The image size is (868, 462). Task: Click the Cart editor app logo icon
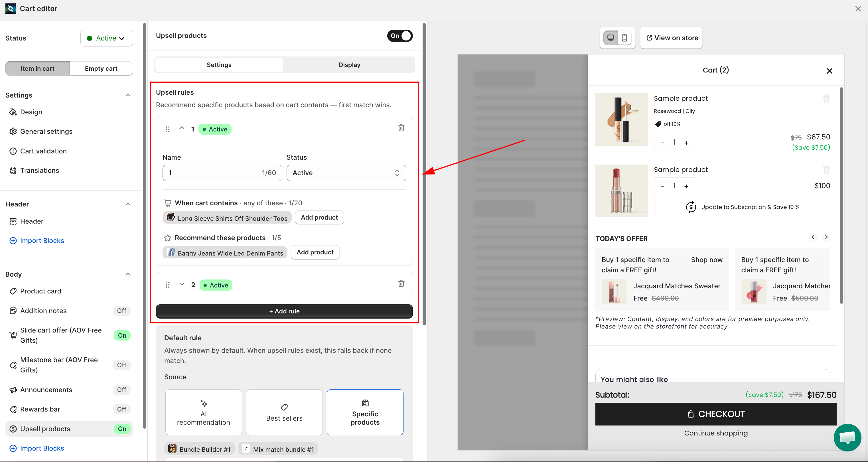[x=11, y=9]
